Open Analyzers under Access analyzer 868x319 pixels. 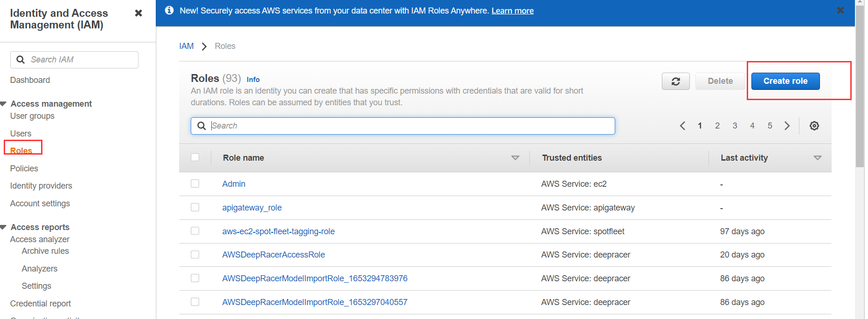[40, 269]
